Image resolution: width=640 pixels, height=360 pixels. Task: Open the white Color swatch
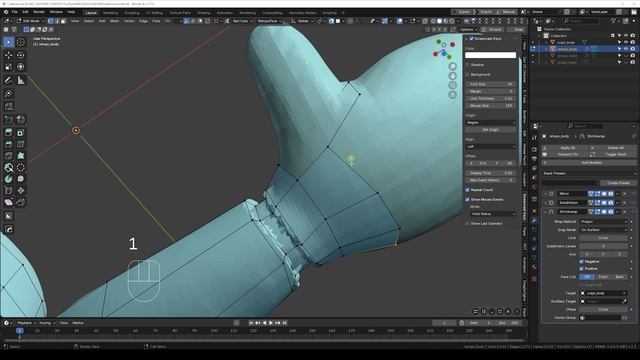[x=491, y=55]
